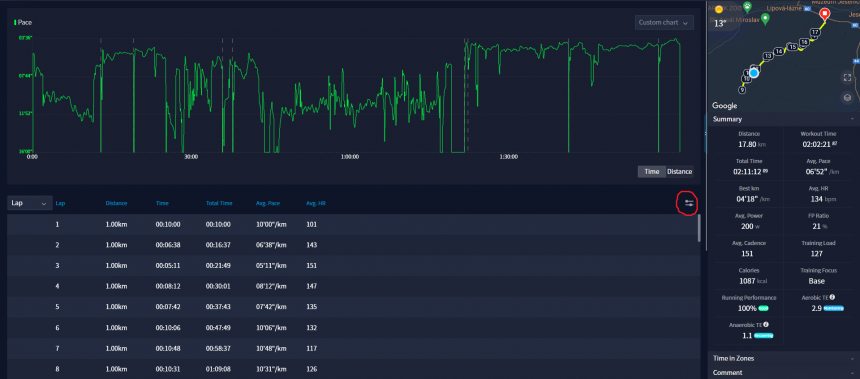The height and width of the screenshot is (379, 860).
Task: Click the Avg. HR column header
Action: (x=314, y=203)
